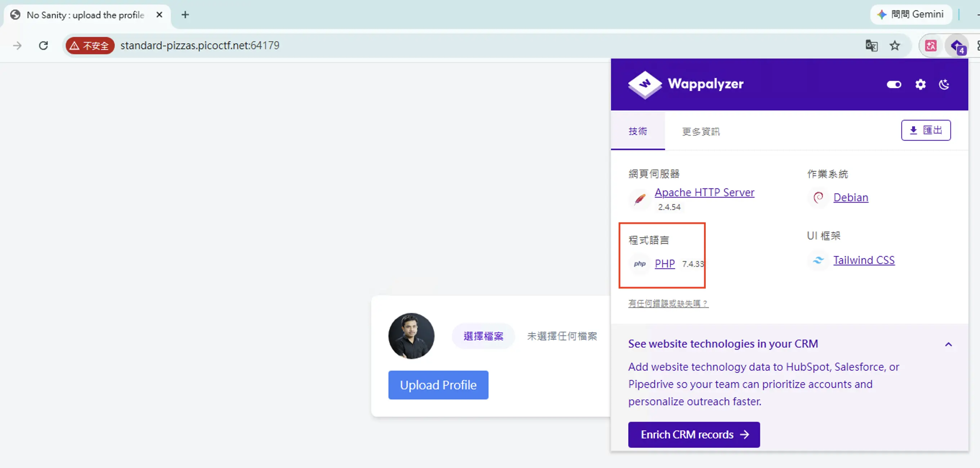Click the Google Translate page icon
The image size is (980, 468).
point(871,46)
